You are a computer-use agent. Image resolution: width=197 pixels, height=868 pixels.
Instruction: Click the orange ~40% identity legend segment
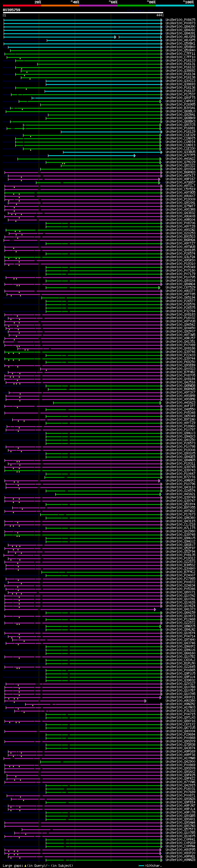point(60,6)
